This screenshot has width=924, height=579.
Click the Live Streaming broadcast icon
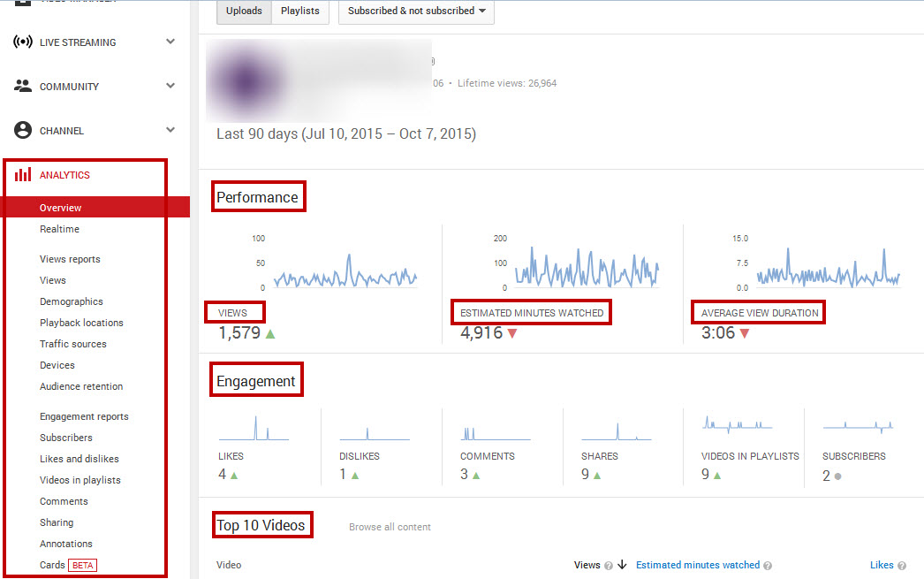[21, 42]
